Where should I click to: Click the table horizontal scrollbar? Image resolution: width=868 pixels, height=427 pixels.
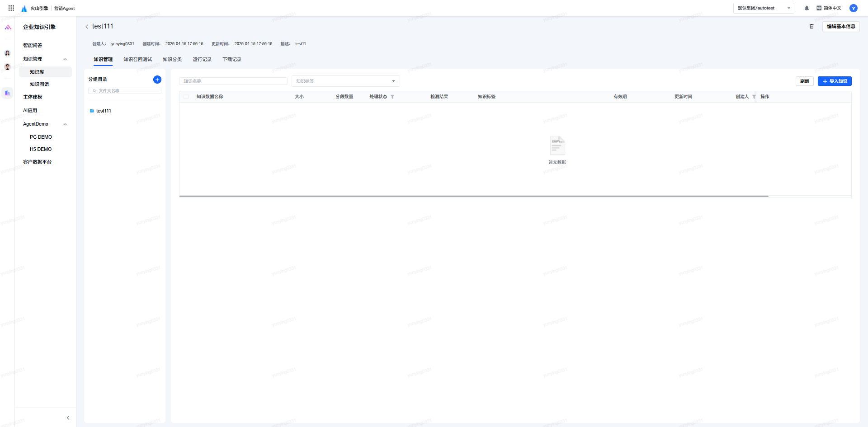point(474,197)
